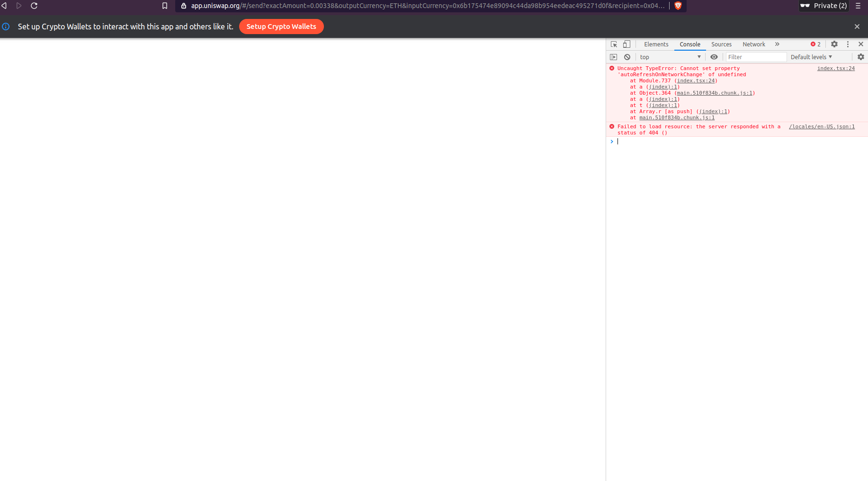The image size is (868, 481).
Task: Click the error count badge in DevTools
Action: [x=815, y=44]
